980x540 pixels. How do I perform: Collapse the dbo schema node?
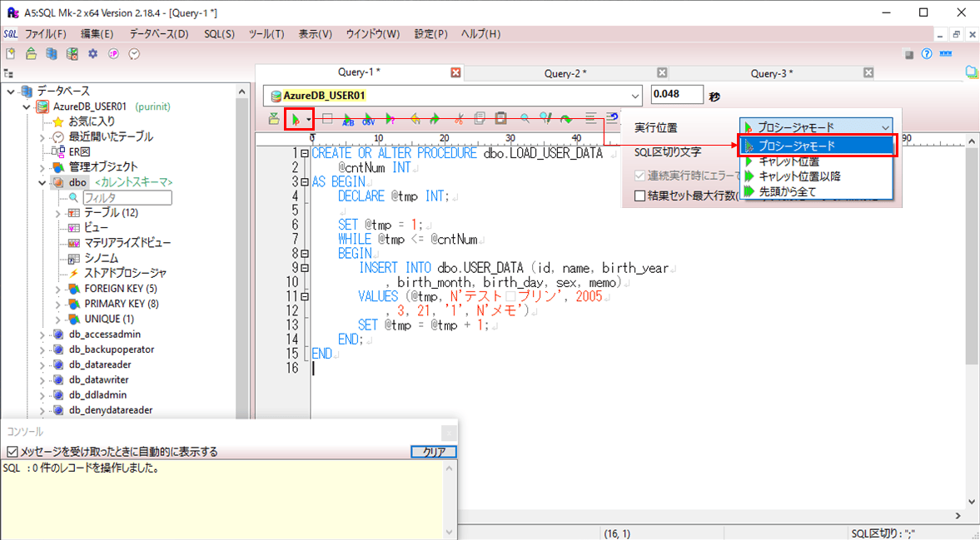(42, 183)
